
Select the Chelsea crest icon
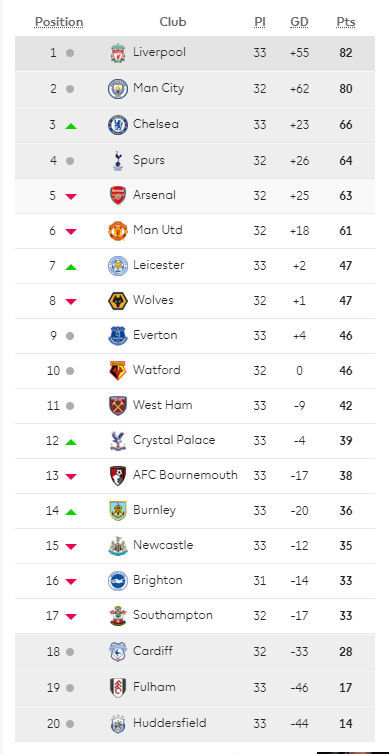pyautogui.click(x=118, y=125)
